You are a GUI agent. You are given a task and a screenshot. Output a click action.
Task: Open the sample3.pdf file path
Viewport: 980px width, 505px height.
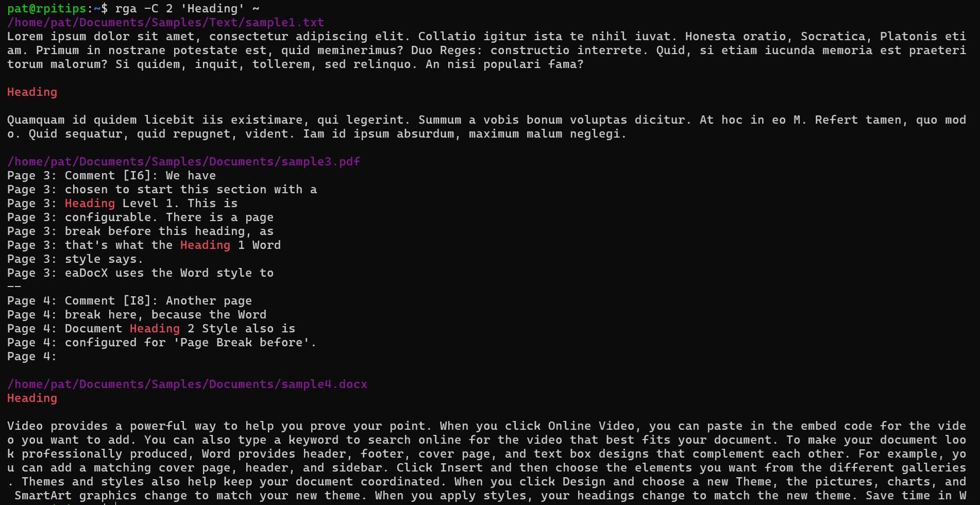[x=183, y=162]
